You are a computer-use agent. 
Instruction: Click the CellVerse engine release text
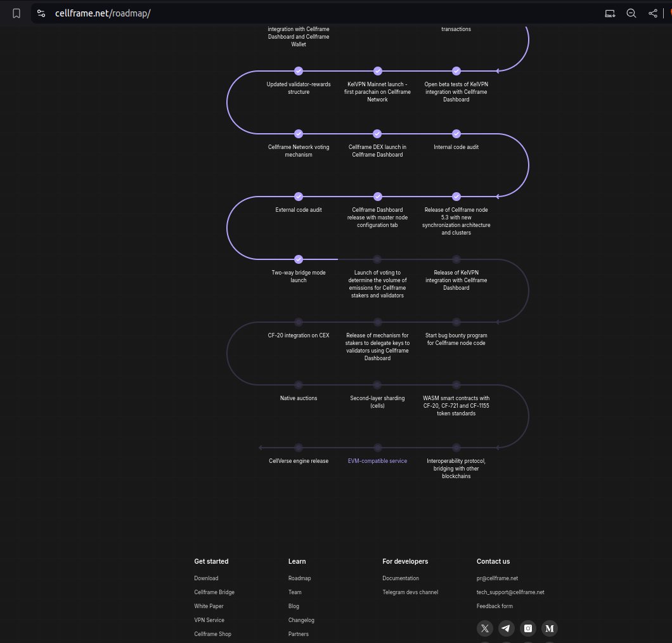tap(299, 461)
